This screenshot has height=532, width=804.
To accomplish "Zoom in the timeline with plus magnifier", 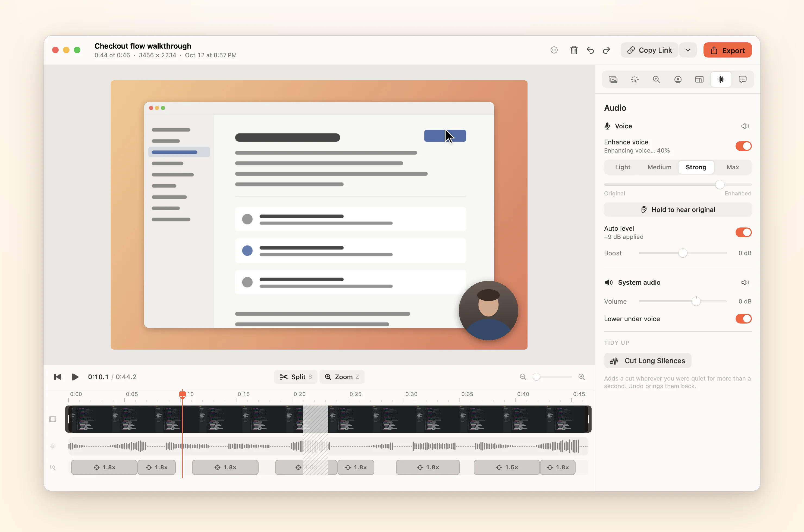I will click(x=582, y=377).
